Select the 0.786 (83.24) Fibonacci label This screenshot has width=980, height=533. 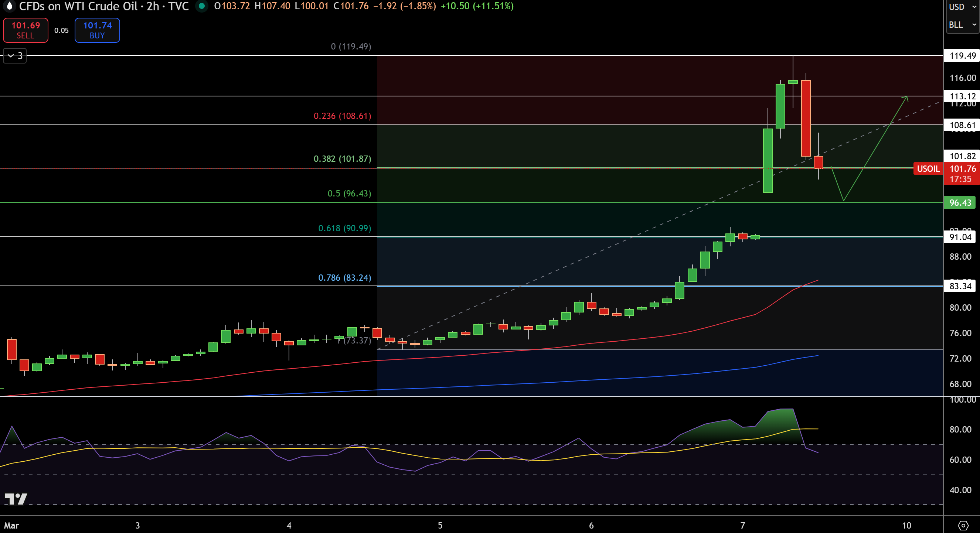pos(344,277)
